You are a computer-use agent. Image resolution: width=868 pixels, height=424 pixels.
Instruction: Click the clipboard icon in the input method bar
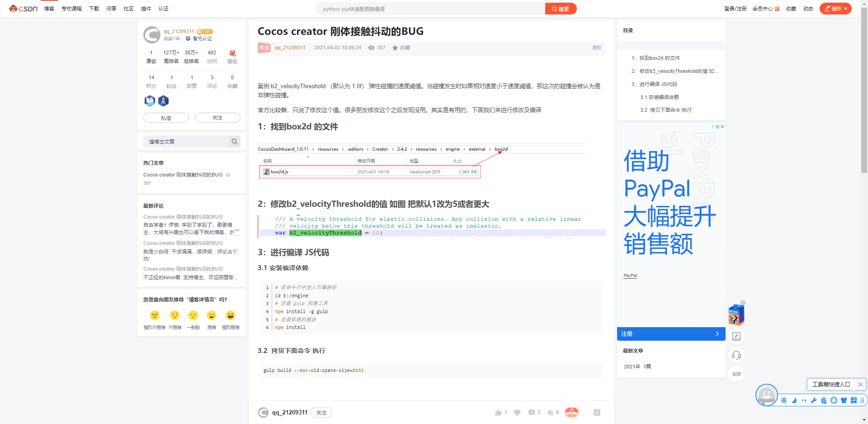point(824,400)
